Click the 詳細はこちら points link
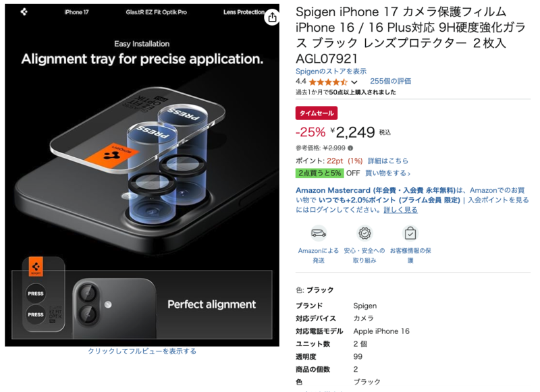Viewport: 540px width, 392px height. coord(387,161)
